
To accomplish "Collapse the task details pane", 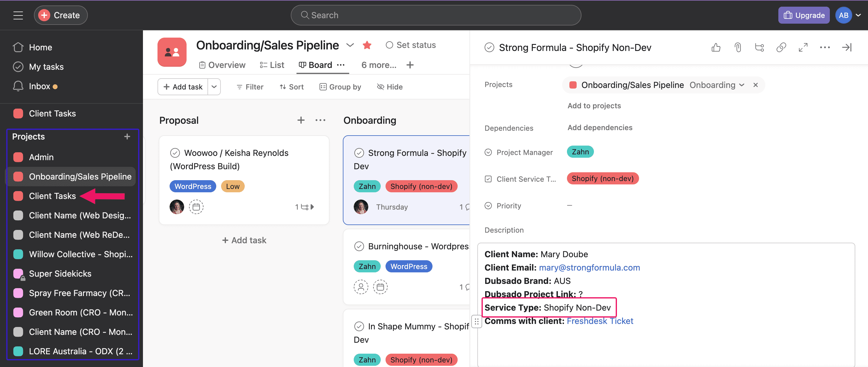I will pos(846,47).
